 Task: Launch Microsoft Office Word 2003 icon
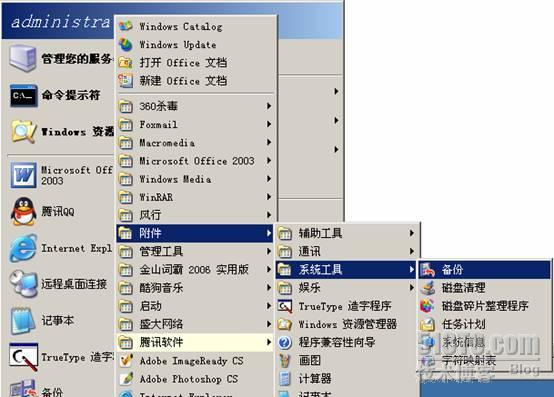[x=23, y=175]
